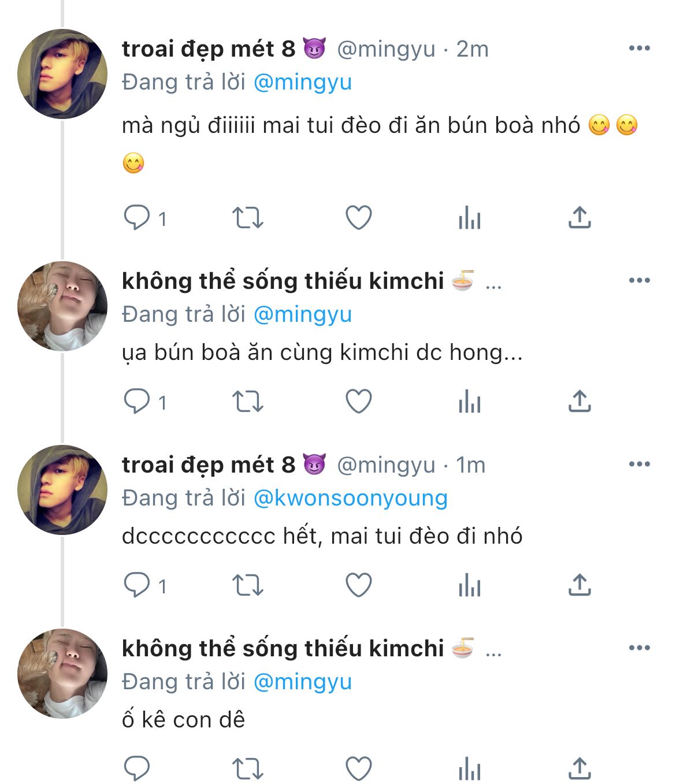Viewport: 676px width, 784px height.
Task: Reply to the "mà ngủ điiiiii" tweet
Action: coord(137,218)
